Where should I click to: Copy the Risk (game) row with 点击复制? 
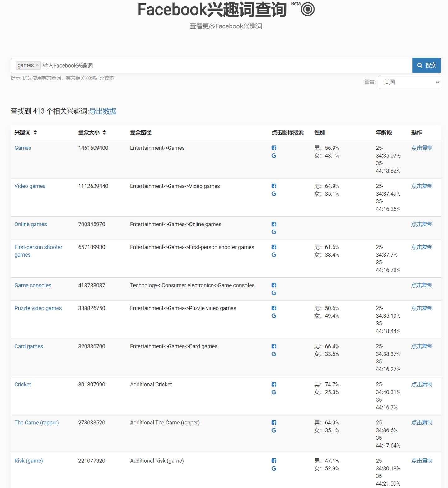click(x=422, y=461)
